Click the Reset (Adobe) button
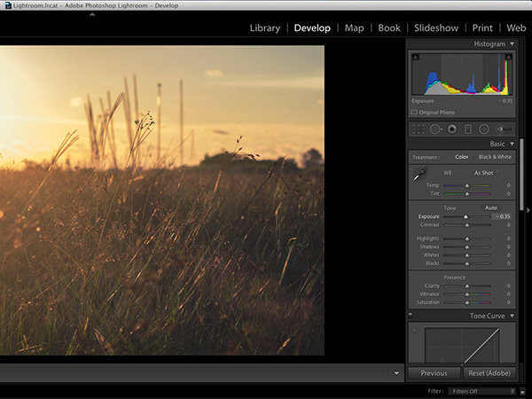This screenshot has height=399, width=532. point(489,373)
